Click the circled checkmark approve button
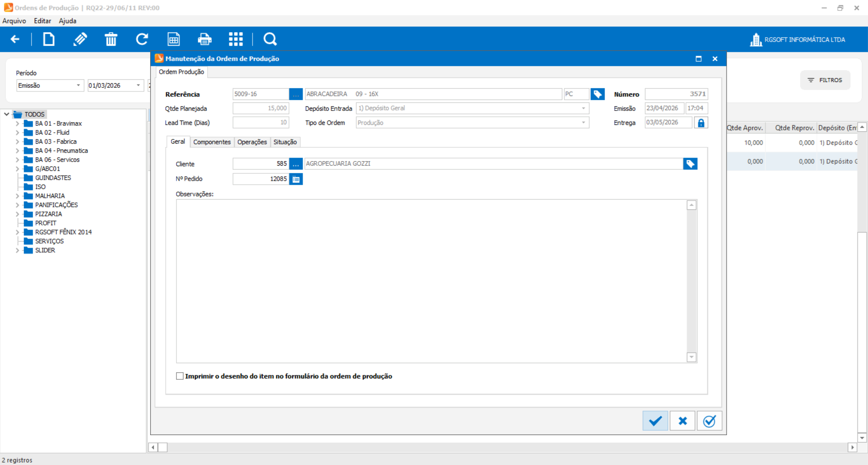The height and width of the screenshot is (465, 868). coord(709,421)
